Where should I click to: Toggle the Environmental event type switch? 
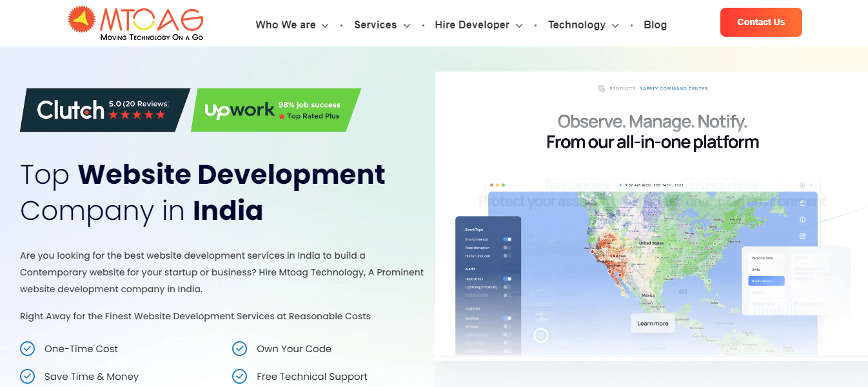507,239
